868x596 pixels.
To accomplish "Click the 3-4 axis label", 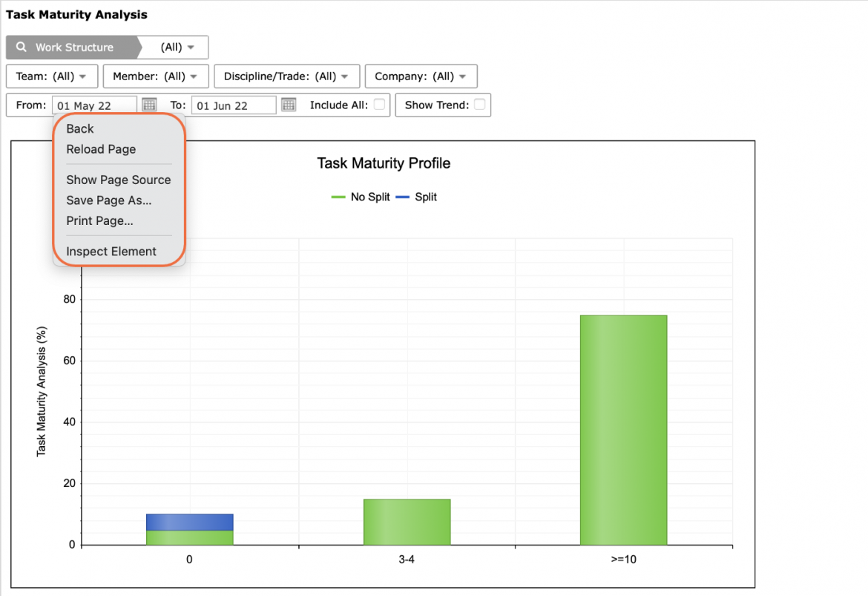I will [407, 560].
